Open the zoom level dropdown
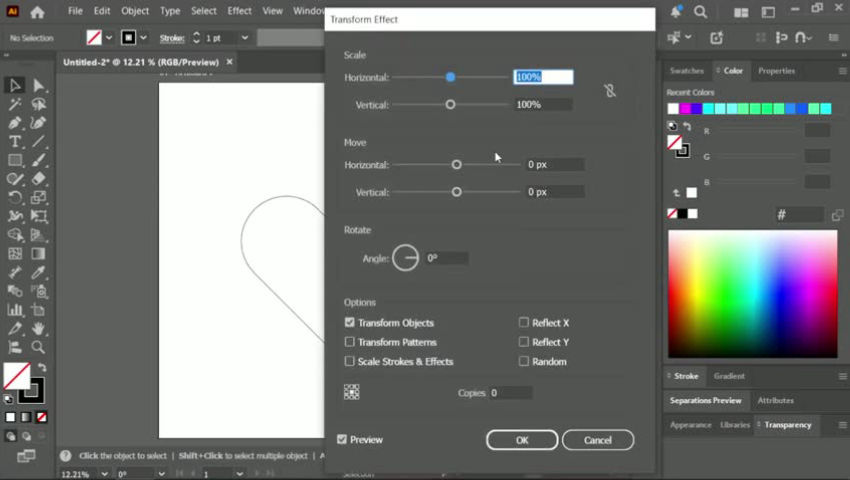 (104, 474)
